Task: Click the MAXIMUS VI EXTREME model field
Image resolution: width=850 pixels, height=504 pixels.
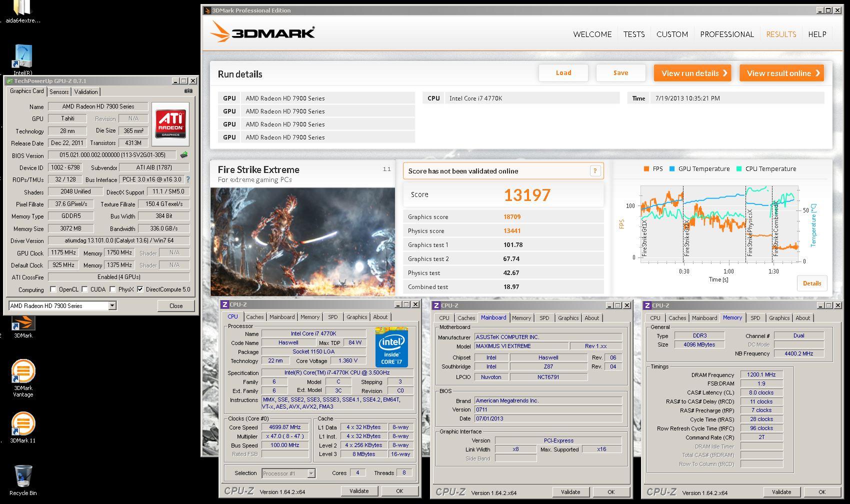Action: [521, 346]
